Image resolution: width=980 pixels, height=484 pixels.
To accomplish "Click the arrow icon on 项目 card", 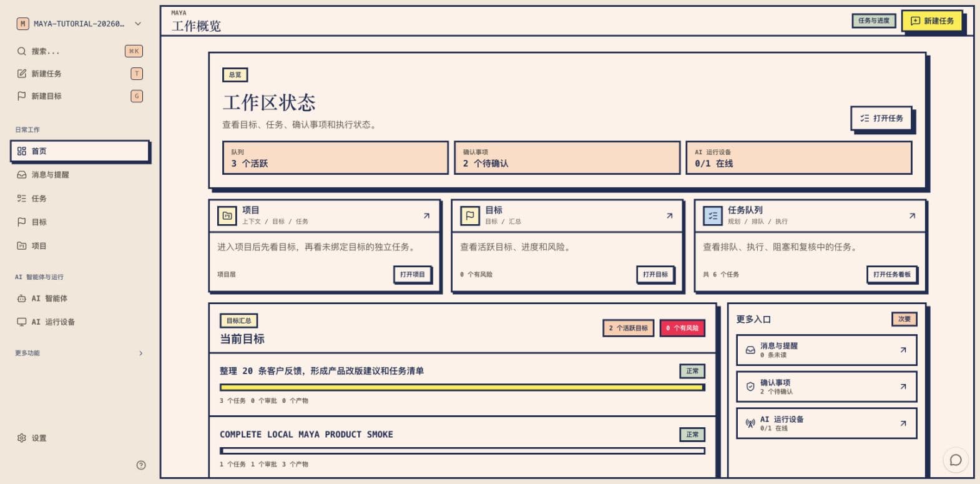I will point(426,215).
